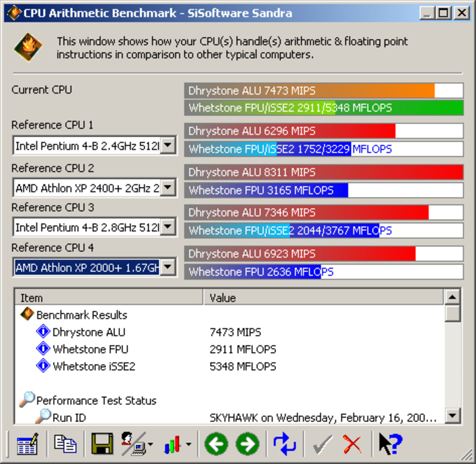Screen dimensions: 476x464
Task: Click the Dhrystone ALU 6296 MIPS bar
Action: click(x=323, y=131)
